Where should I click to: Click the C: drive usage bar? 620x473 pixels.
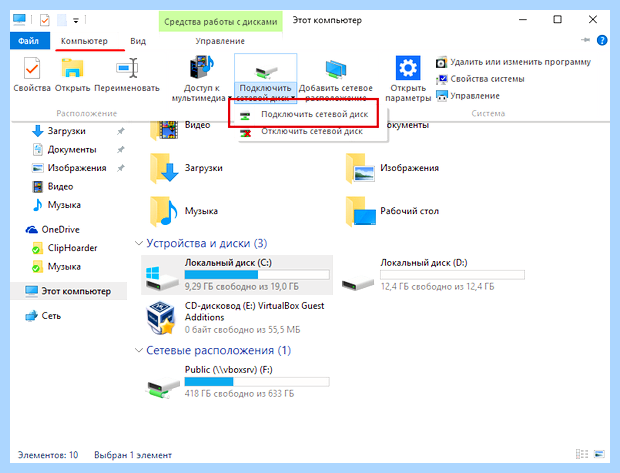(x=257, y=274)
